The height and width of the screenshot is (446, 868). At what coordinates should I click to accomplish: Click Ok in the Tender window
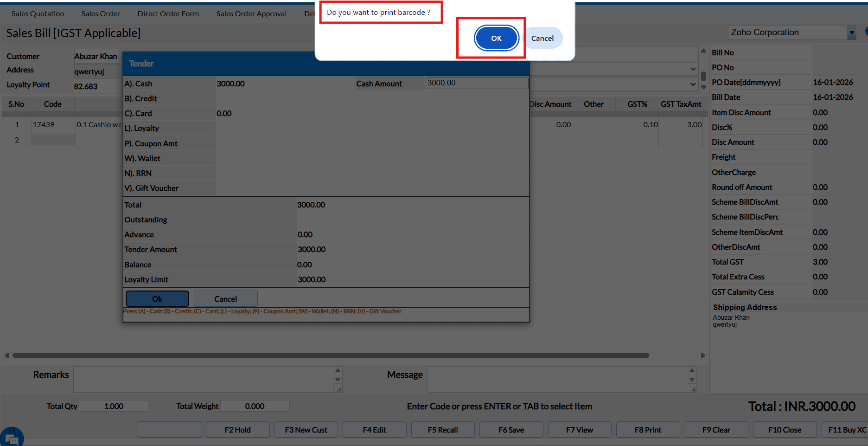pos(157,299)
